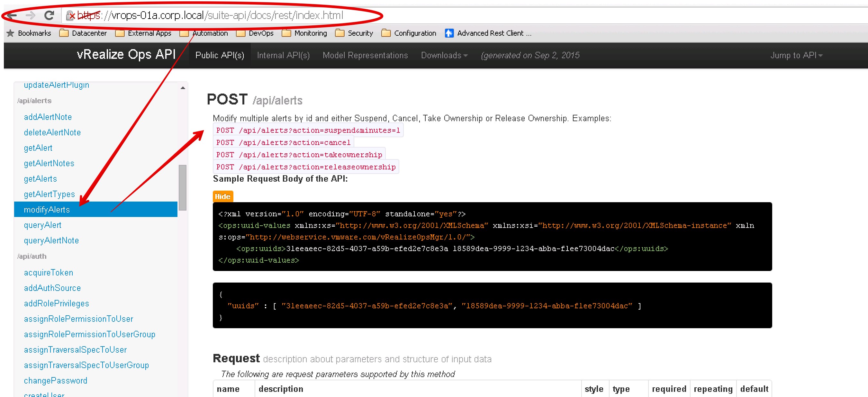This screenshot has width=868, height=397.
Task: Hide the sample request body
Action: [222, 196]
